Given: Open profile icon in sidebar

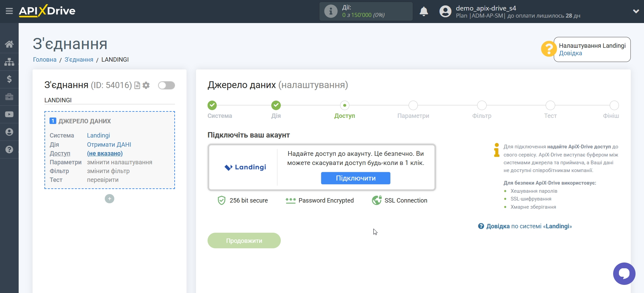Looking at the screenshot, I should tap(9, 132).
